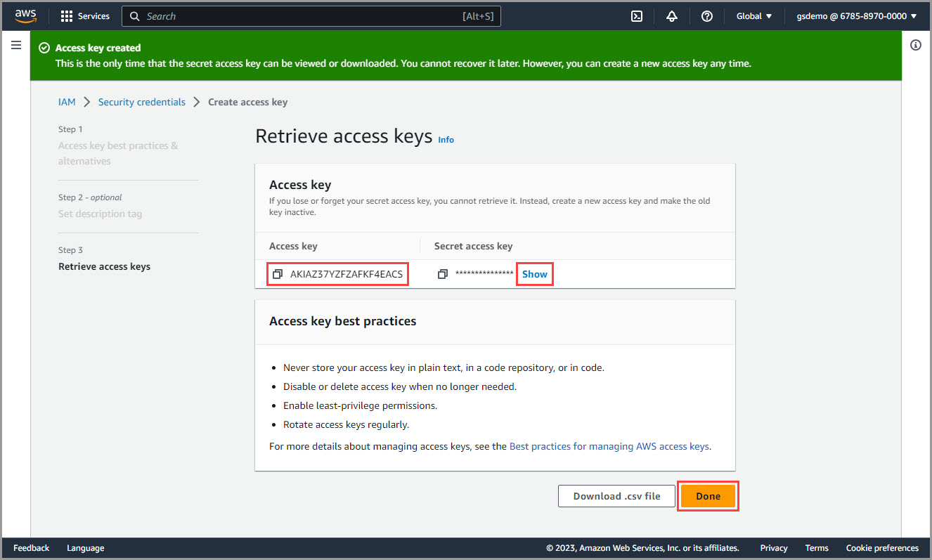Open Info link beside Retrieve access keys

[446, 140]
